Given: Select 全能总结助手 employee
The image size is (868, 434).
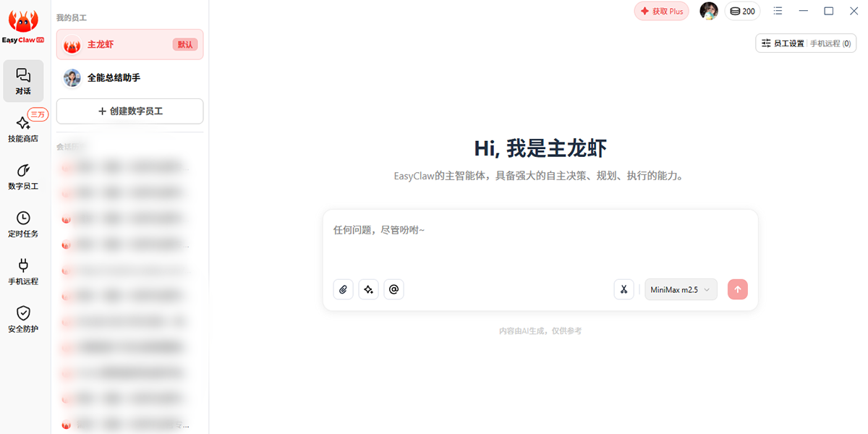Looking at the screenshot, I should pos(129,77).
